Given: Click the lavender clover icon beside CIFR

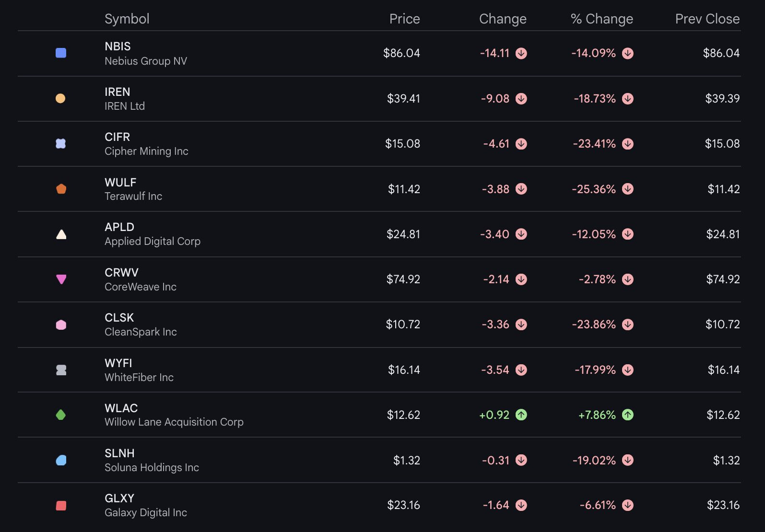Looking at the screenshot, I should coord(61,143).
